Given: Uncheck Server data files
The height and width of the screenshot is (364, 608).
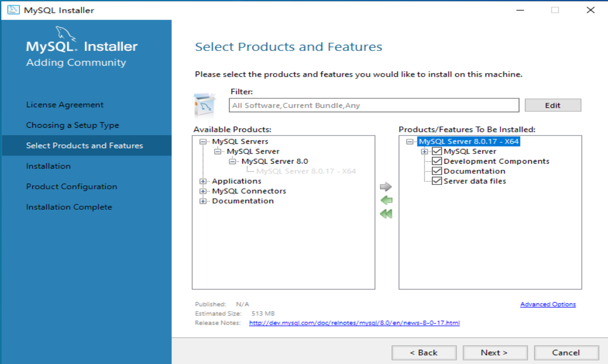Looking at the screenshot, I should 437,181.
